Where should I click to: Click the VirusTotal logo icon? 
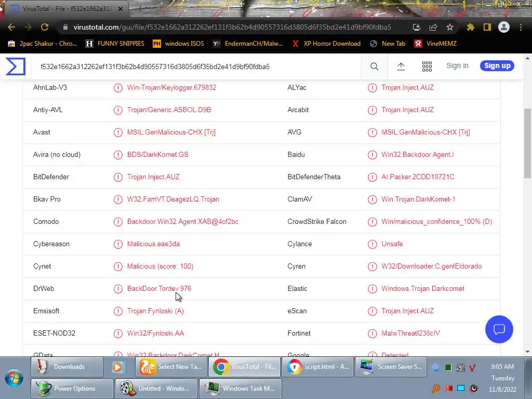(x=15, y=66)
